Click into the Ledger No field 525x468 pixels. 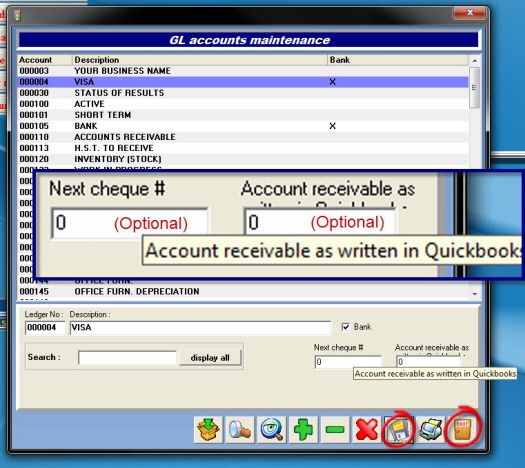point(45,327)
